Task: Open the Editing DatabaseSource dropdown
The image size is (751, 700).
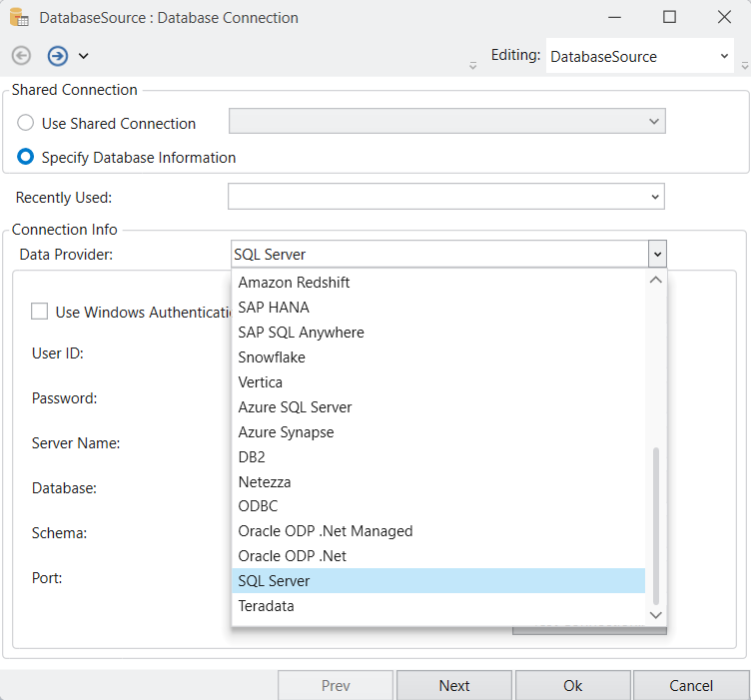Action: tap(725, 57)
